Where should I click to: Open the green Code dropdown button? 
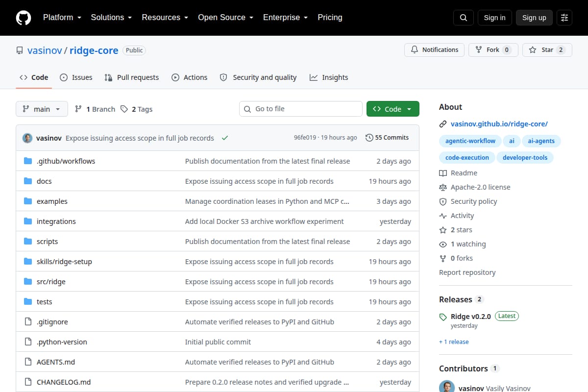(x=393, y=109)
